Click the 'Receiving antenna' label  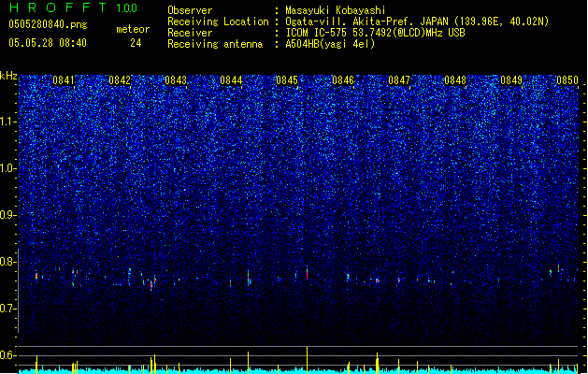coord(215,44)
